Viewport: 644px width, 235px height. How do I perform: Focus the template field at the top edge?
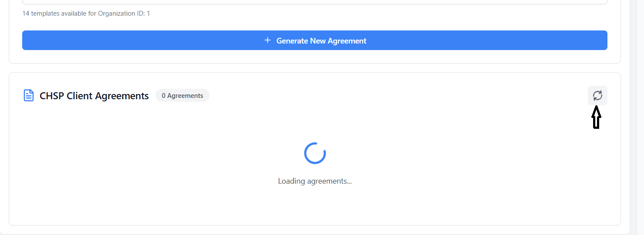315,2
